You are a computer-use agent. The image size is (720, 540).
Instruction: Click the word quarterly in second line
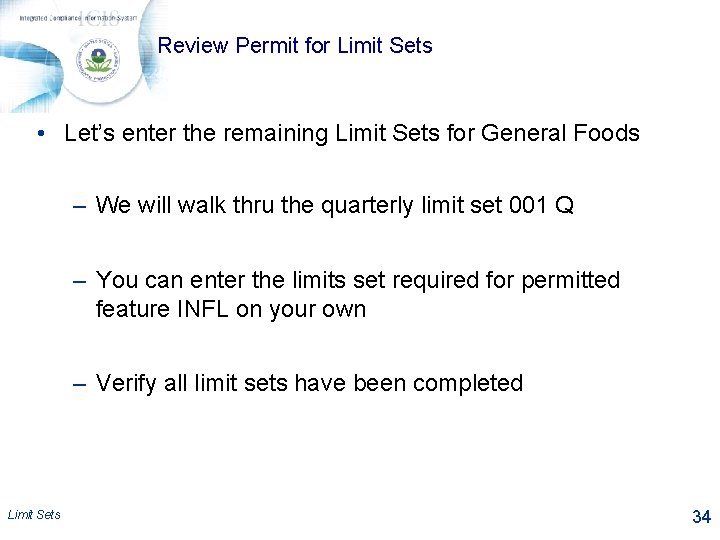click(367, 205)
